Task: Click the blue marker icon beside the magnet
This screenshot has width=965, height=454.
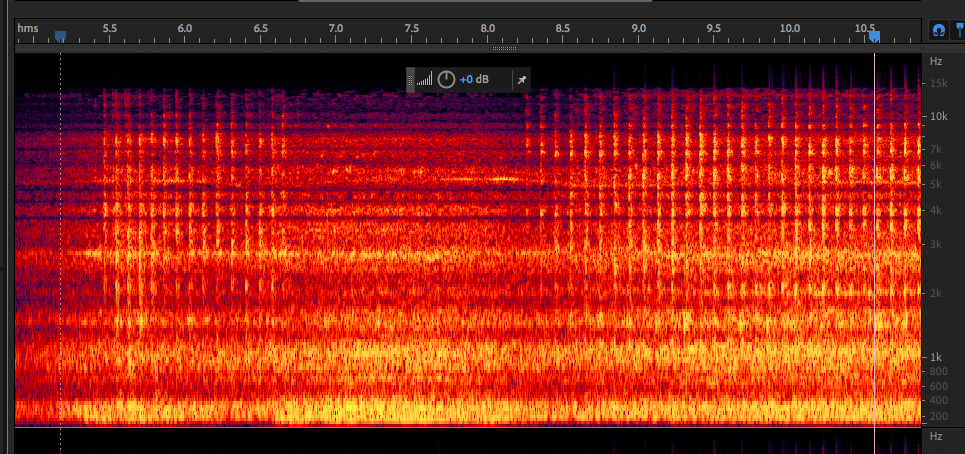Action: 959,31
